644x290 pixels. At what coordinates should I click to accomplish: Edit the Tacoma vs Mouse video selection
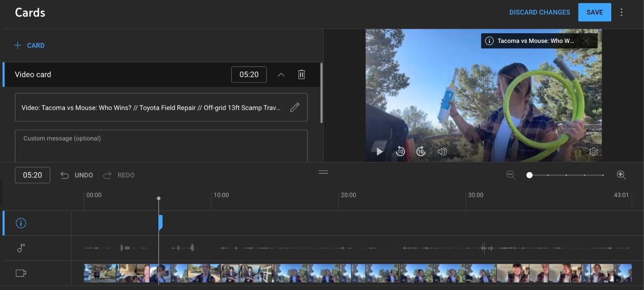pyautogui.click(x=295, y=107)
